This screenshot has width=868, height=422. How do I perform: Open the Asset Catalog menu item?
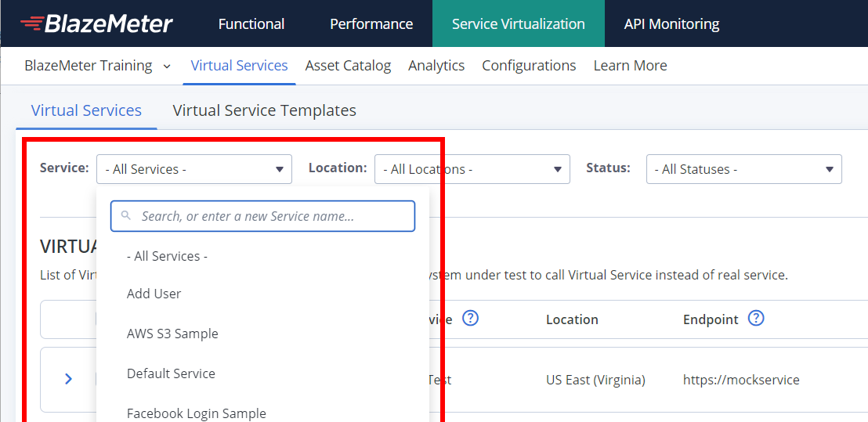coord(348,66)
